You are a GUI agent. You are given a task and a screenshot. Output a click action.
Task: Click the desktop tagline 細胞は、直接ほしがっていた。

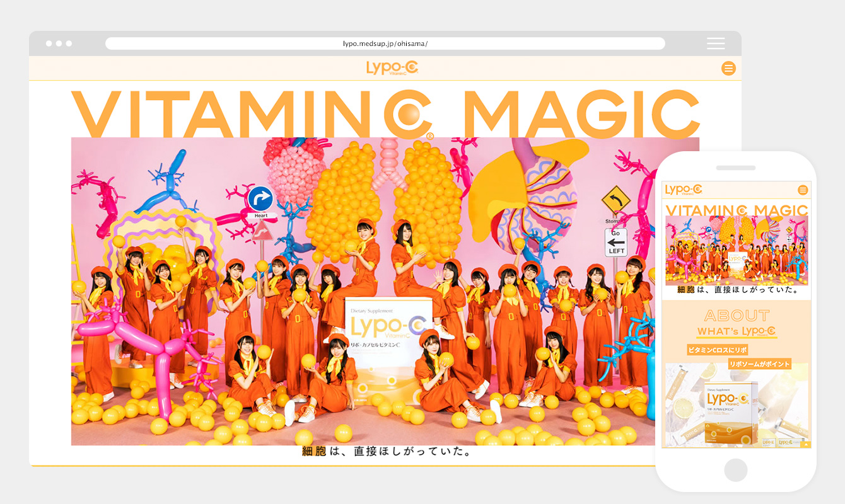[x=387, y=452]
